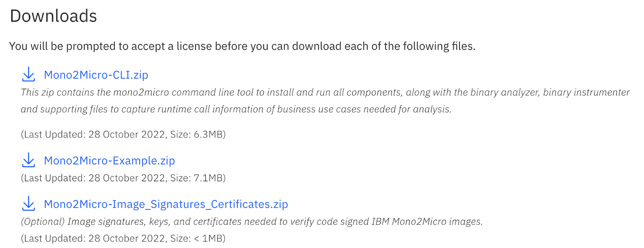Download the Mono2Micro-Example.zip file link
The height and width of the screenshot is (248, 644).
(x=109, y=160)
